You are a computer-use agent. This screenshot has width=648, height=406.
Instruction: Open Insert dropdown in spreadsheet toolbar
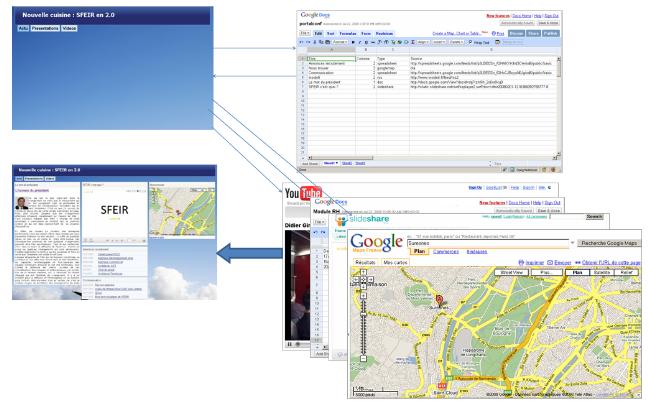click(x=439, y=42)
